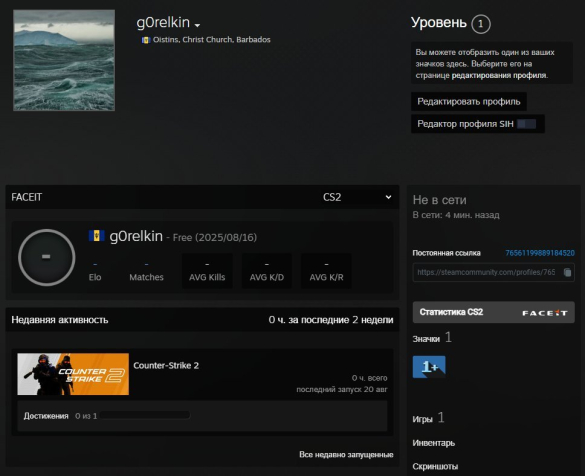This screenshot has width=585, height=476.
Task: Click the FACEIT section header title
Action: [x=26, y=197]
